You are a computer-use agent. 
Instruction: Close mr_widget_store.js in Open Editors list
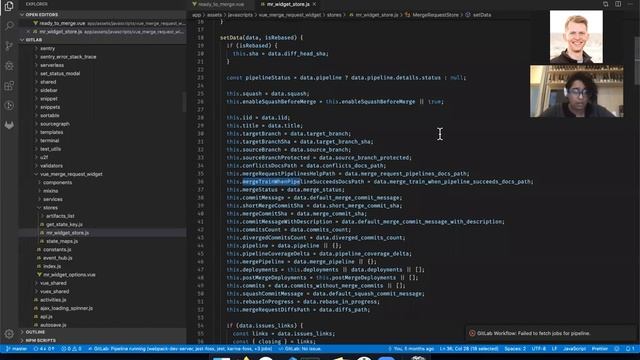pyautogui.click(x=28, y=31)
